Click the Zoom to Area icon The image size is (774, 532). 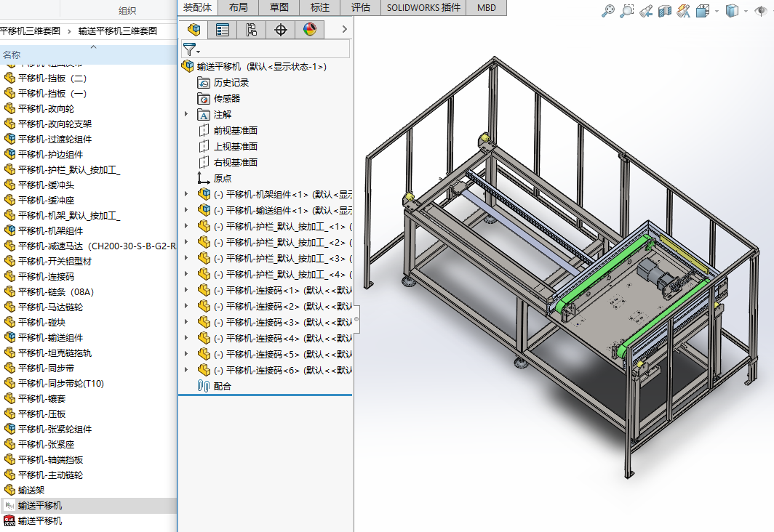coord(626,11)
